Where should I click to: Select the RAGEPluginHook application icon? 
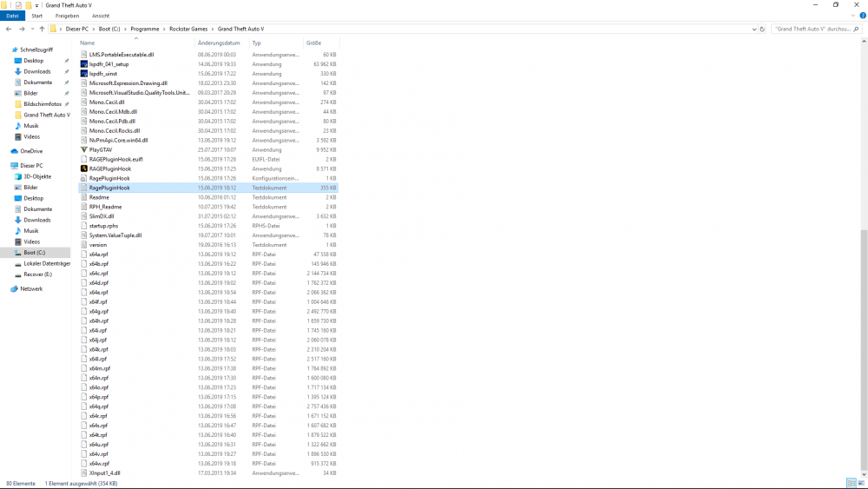(84, 169)
